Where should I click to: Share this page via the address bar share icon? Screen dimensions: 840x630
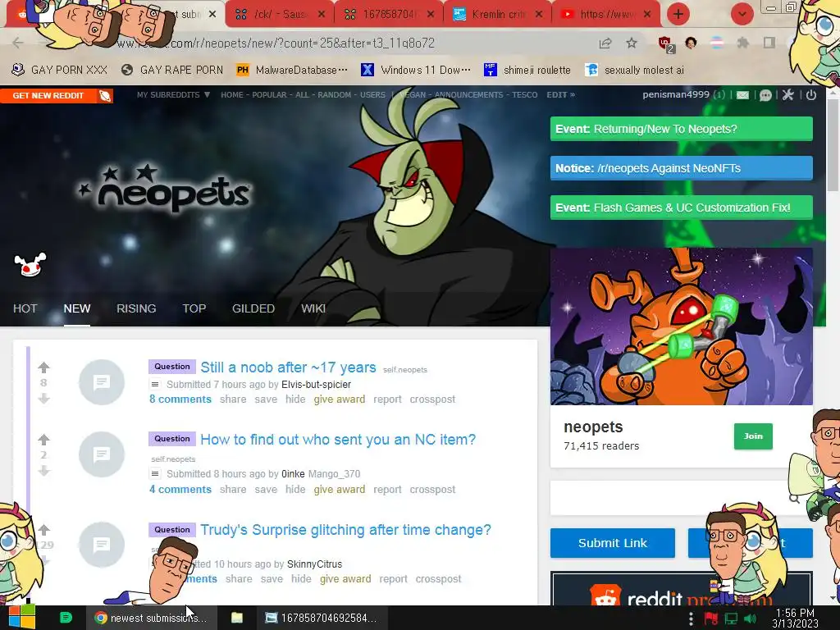pos(605,43)
